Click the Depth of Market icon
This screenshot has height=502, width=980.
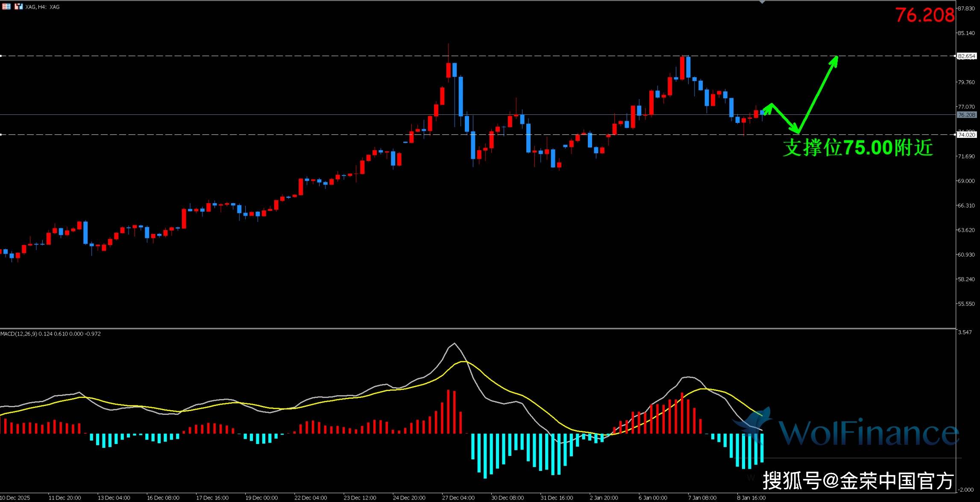point(6,6)
